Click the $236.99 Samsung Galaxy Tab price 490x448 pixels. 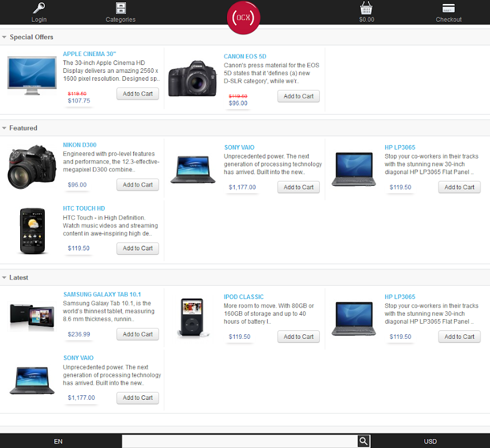pos(79,334)
